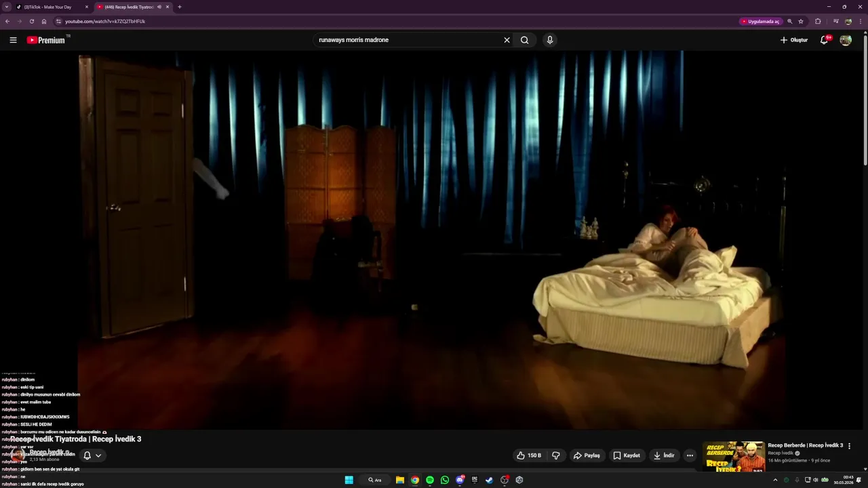Open browser zoom magnifier in address bar
Viewport: 868px width, 488px height.
(790, 21)
